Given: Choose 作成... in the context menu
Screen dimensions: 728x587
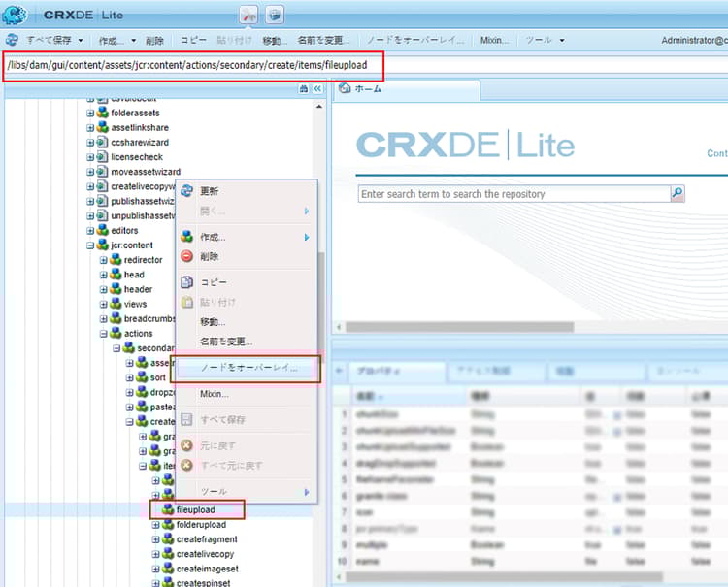Looking at the screenshot, I should [247, 237].
